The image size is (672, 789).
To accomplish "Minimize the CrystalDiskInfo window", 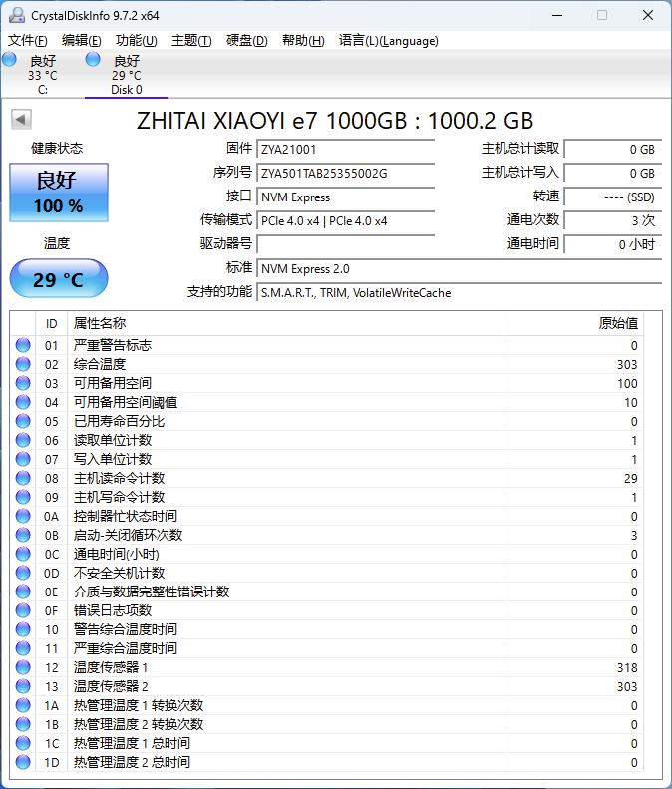I will coord(557,15).
